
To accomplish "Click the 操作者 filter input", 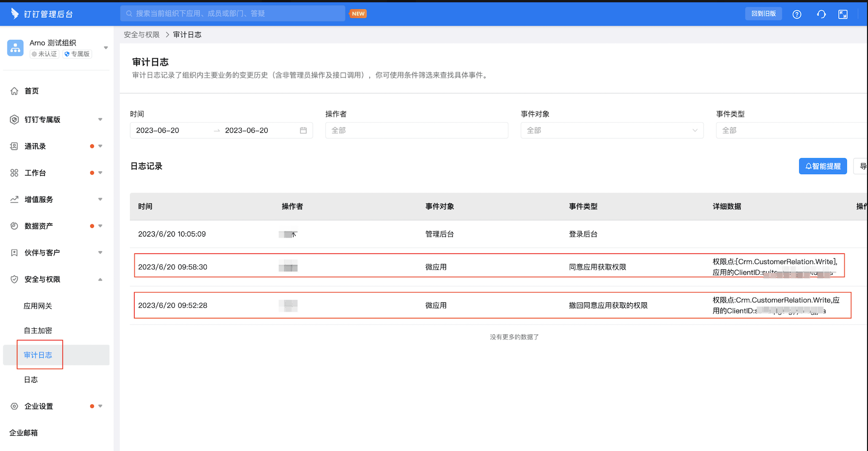I will point(417,130).
